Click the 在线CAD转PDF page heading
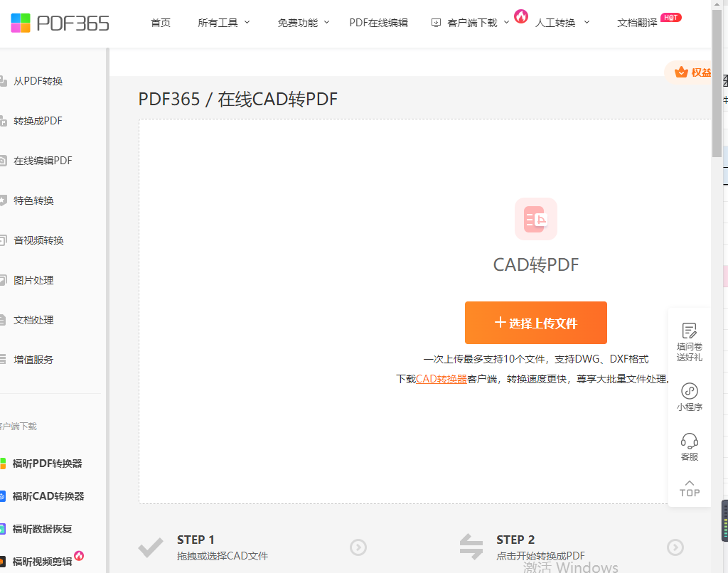Screen dimensions: 728x573 (x=278, y=99)
